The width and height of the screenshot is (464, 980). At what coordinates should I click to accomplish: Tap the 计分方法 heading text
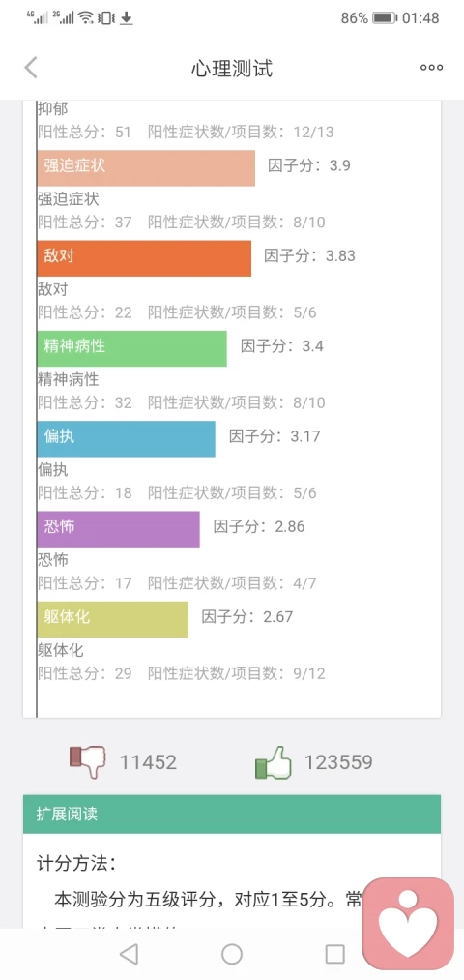pyautogui.click(x=76, y=864)
